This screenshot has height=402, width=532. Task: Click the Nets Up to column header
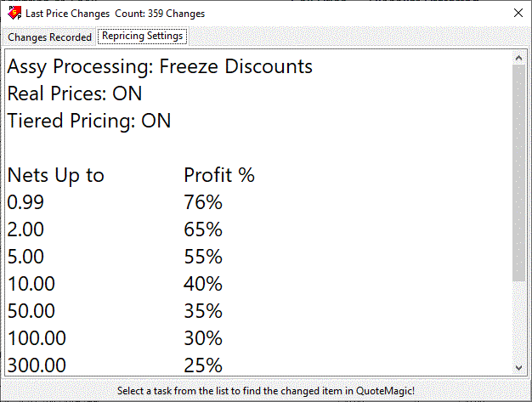click(56, 175)
